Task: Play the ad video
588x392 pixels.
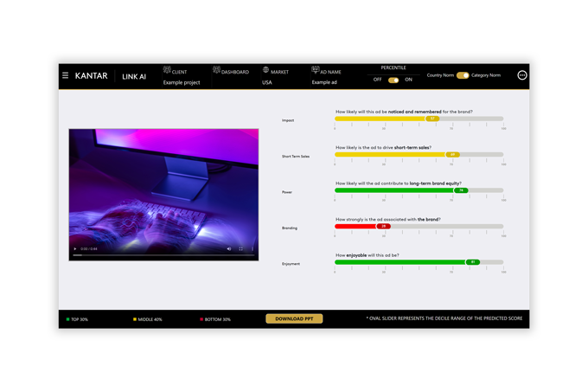Action: [x=75, y=249]
